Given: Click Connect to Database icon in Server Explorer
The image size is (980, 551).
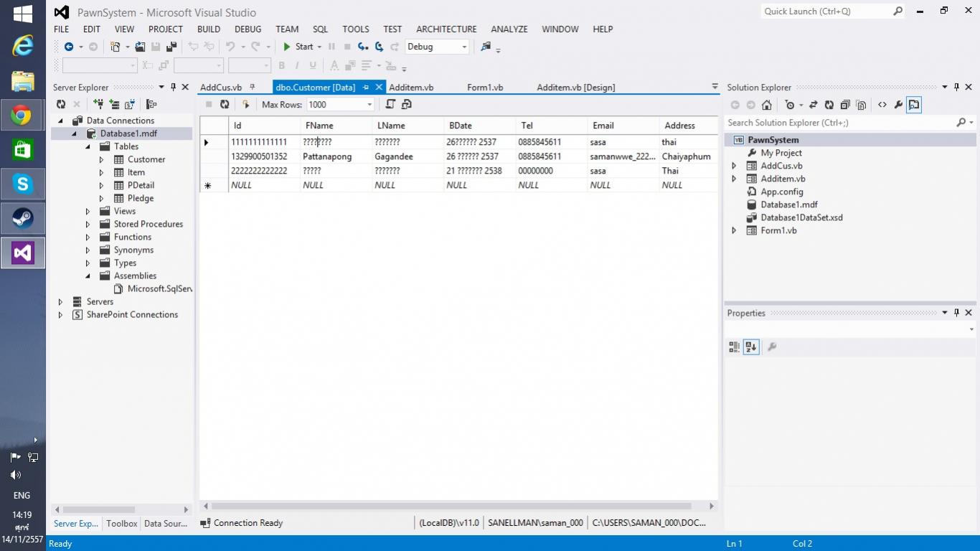Looking at the screenshot, I should point(98,105).
